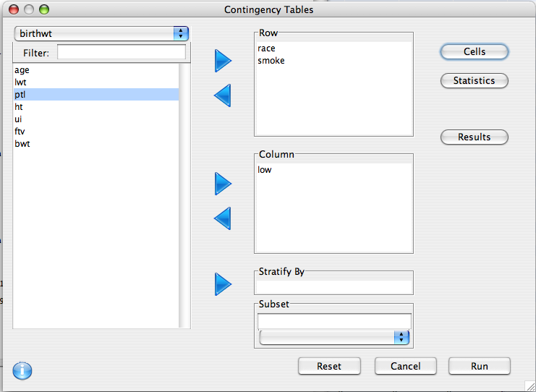536x392 pixels.
Task: Click the Stratify By list box
Action: tap(333, 286)
